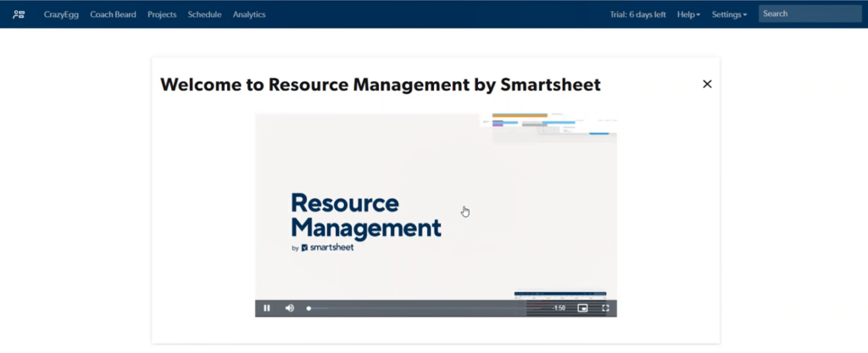
Task: Expand the Help dropdown menu
Action: [x=688, y=14]
